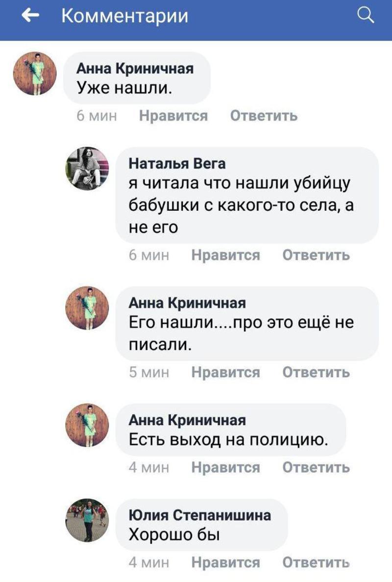This screenshot has width=392, height=582.
Task: Open Наталья Вега's profile picture
Action: 87,168
